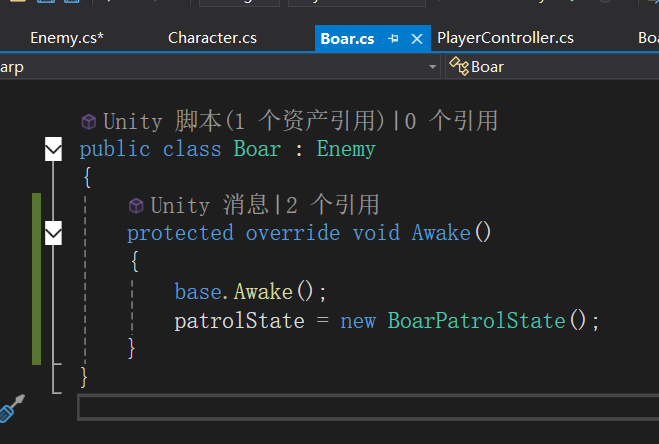Screen dimensions: 659x444
Task: Open the Enemy.cs* tab
Action: coord(66,38)
